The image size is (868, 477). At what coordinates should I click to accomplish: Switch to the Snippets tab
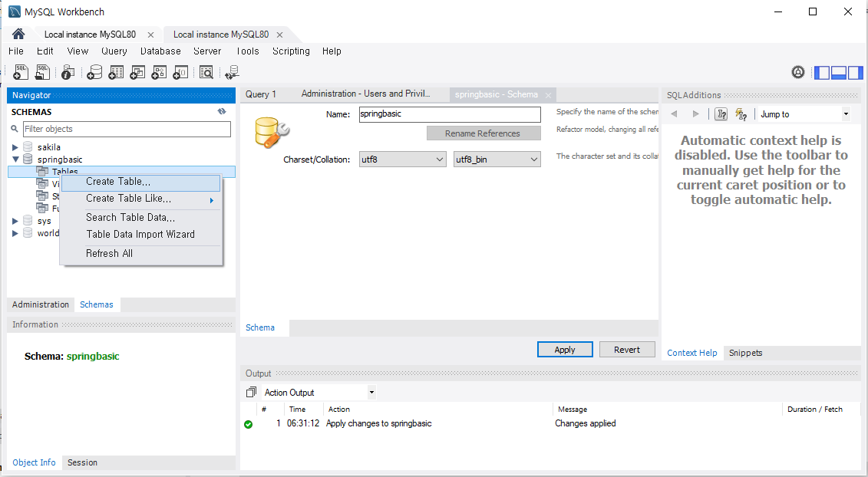(746, 353)
